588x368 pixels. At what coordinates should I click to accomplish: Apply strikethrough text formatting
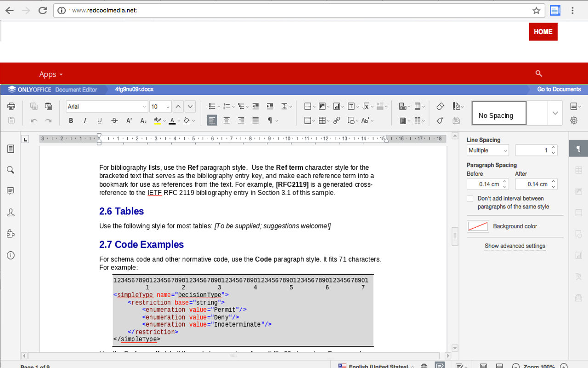pos(114,121)
